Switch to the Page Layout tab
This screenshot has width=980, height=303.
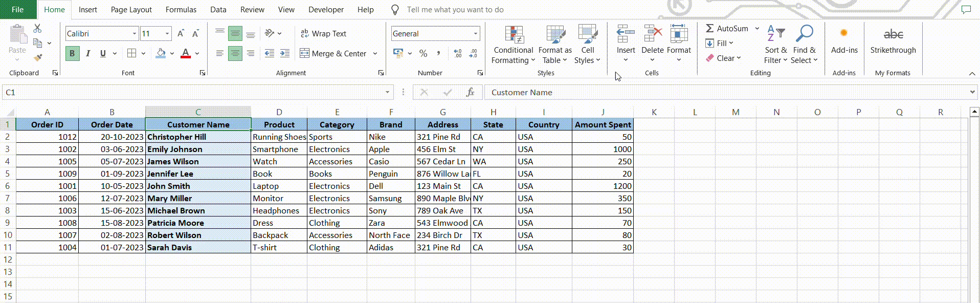(131, 9)
